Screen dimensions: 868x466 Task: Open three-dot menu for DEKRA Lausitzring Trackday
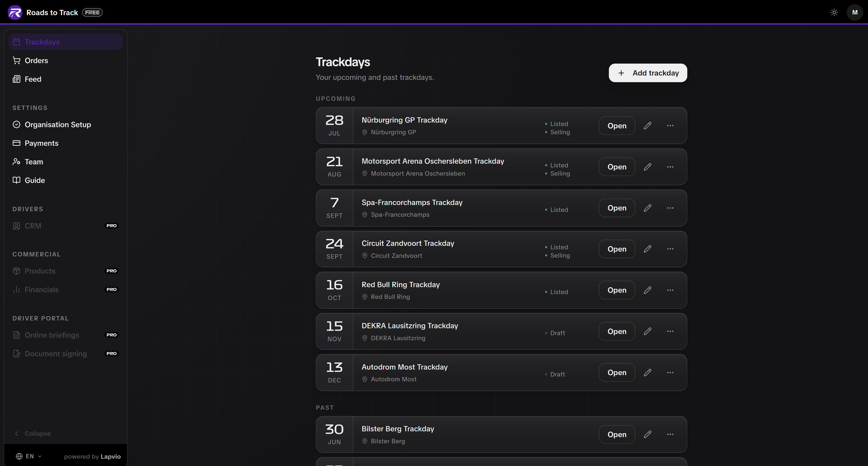670,331
